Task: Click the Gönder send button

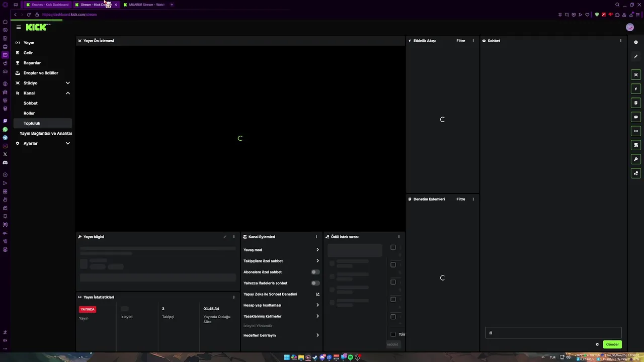Action: point(612,344)
